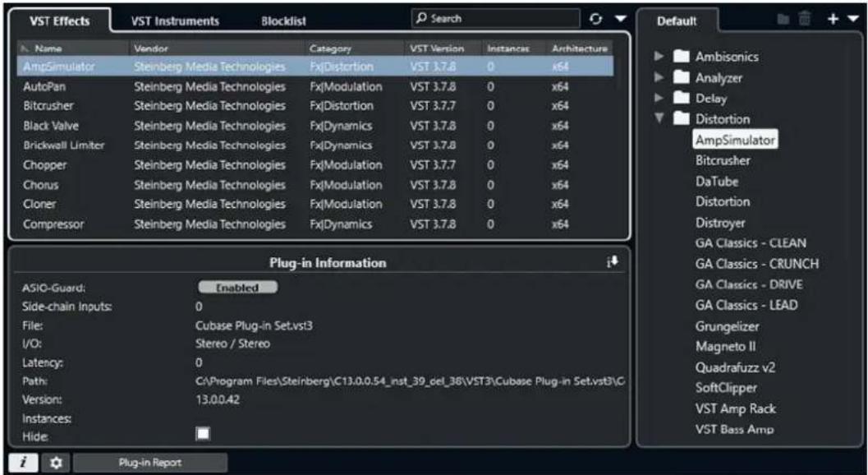The height and width of the screenshot is (475, 868).
Task: Select AmpSimulator in the Distortion folder
Action: pos(735,140)
